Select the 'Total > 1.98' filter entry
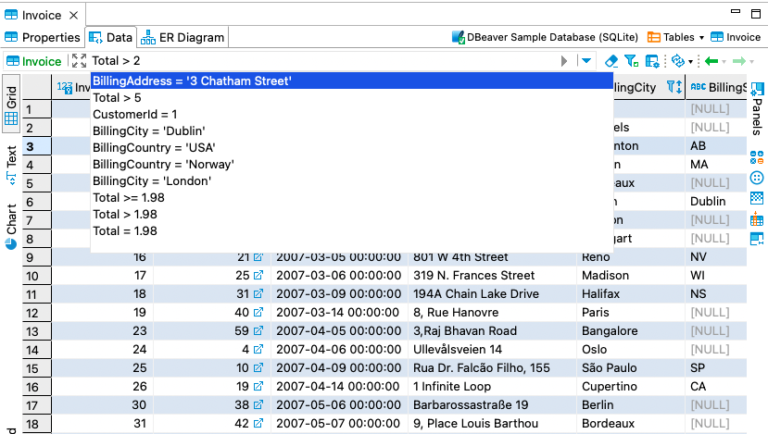Viewport: 768px width, 434px height. coord(352,214)
